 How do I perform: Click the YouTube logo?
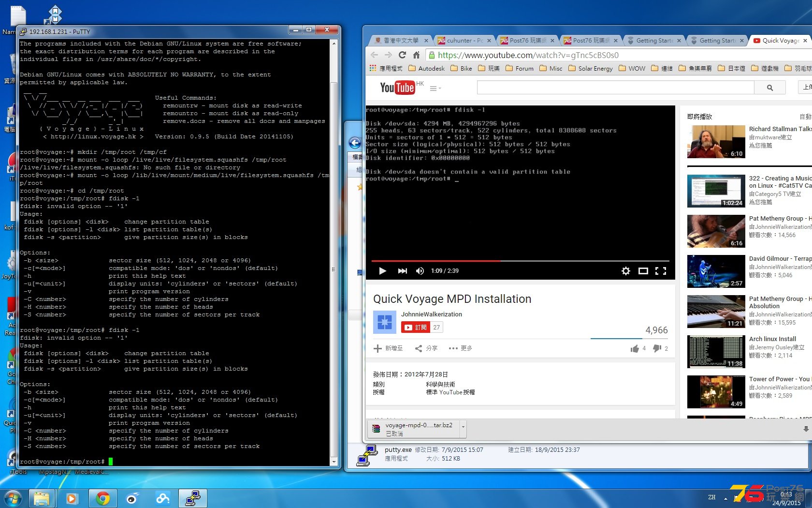coord(397,88)
